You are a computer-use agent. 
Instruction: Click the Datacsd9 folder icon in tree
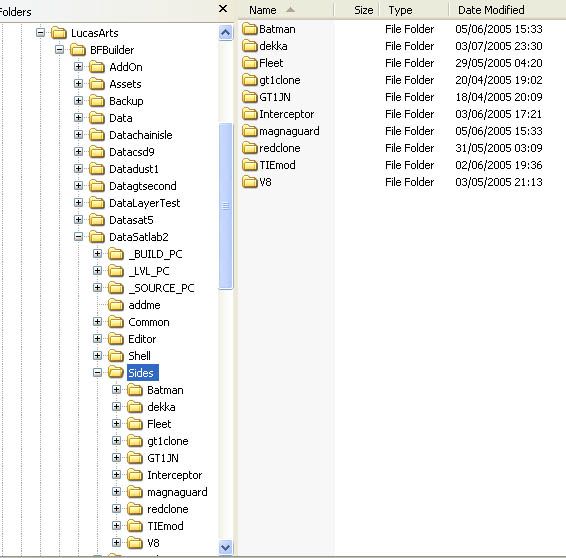pyautogui.click(x=97, y=152)
